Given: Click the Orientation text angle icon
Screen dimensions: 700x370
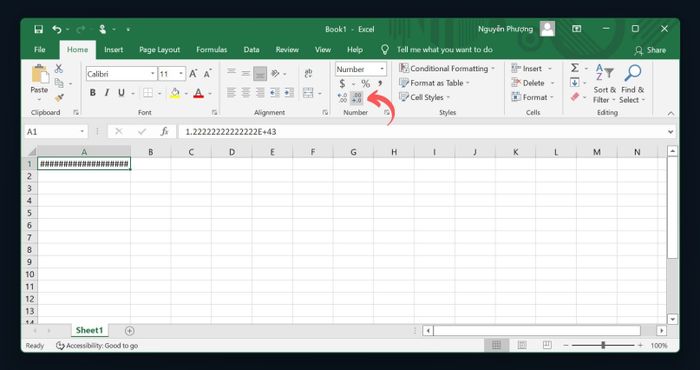Looking at the screenshot, I should 275,74.
